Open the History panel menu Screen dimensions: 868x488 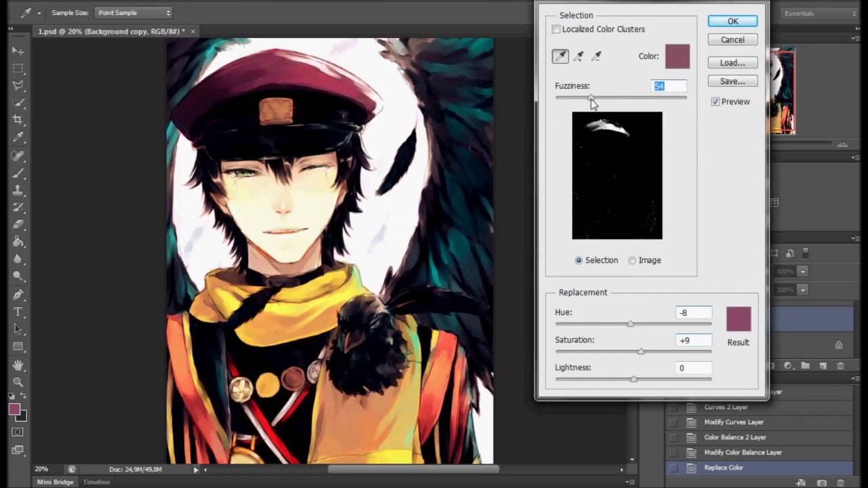click(856, 379)
